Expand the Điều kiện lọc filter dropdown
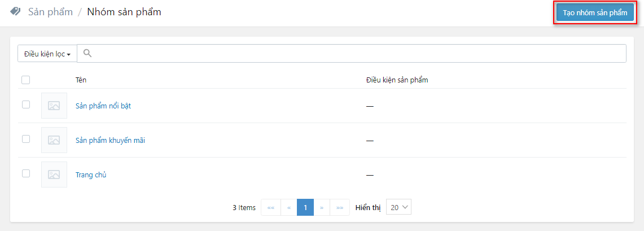644x231 pixels. [47, 54]
